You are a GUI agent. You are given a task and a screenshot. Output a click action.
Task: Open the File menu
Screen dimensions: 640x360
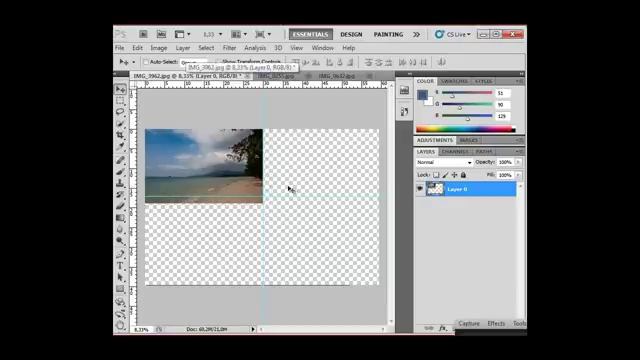click(x=120, y=48)
